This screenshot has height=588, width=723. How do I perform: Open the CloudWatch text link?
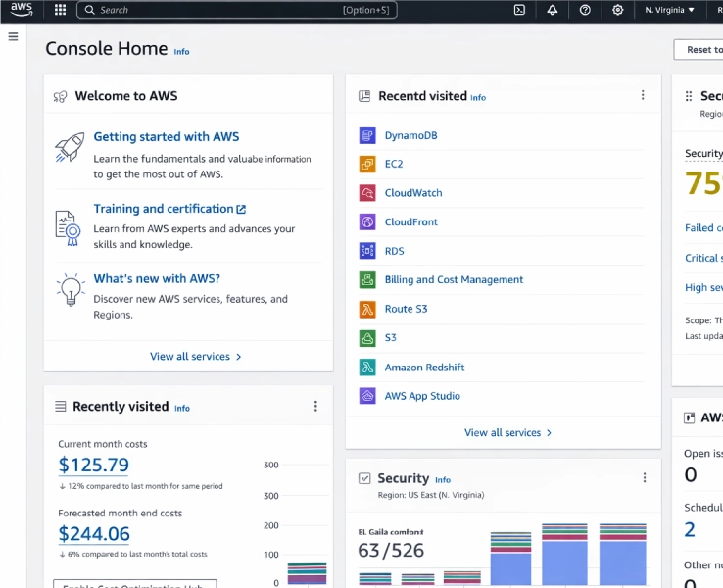pos(413,193)
